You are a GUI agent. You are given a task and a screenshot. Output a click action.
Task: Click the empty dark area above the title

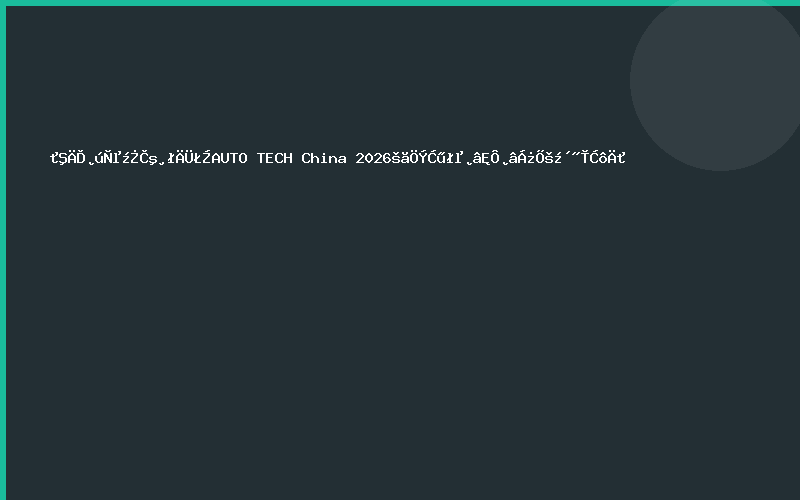click(x=300, y=80)
